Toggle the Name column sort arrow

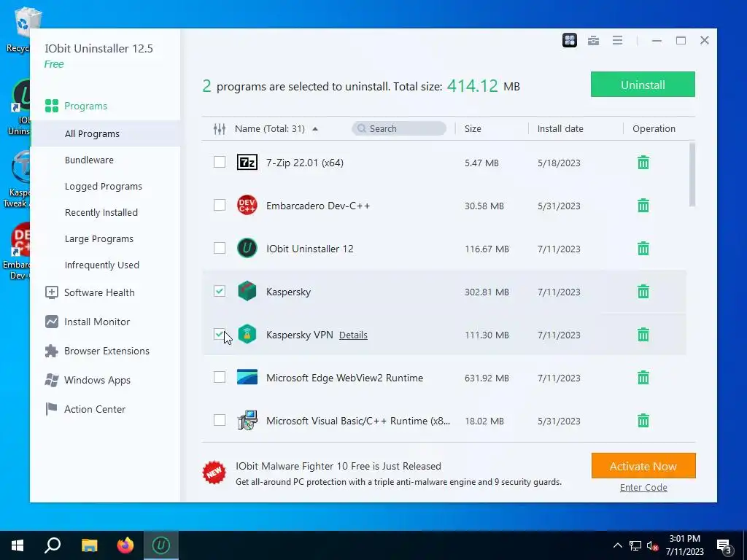[x=315, y=129]
